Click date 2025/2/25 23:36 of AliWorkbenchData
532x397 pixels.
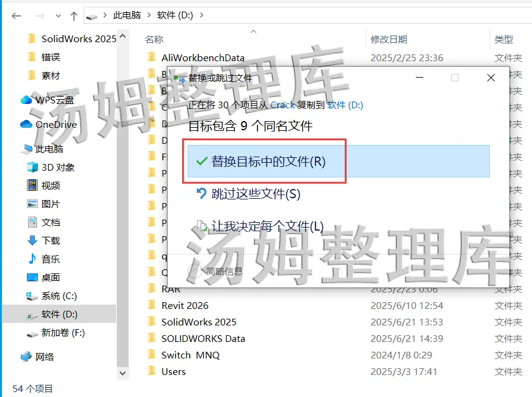pos(407,58)
